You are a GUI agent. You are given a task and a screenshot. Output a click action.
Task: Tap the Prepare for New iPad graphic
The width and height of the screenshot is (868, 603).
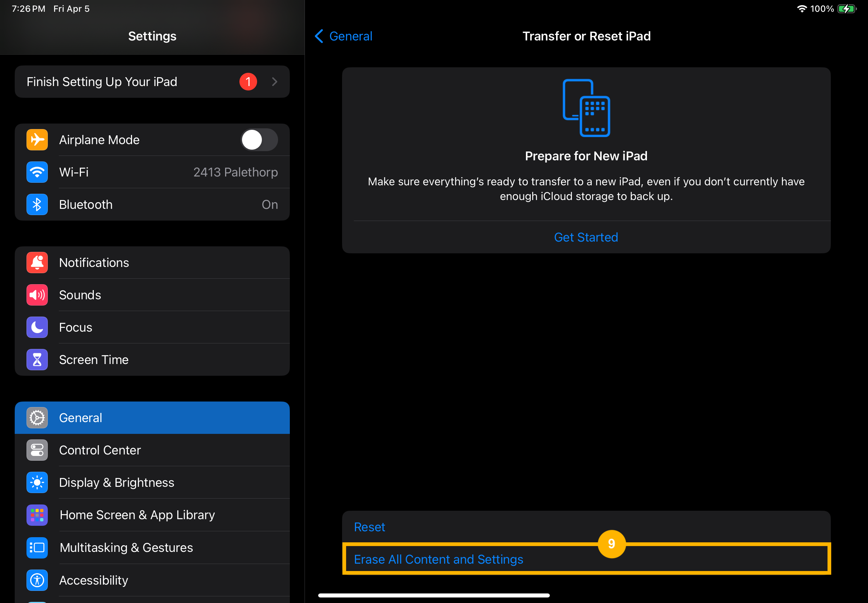[x=586, y=108]
